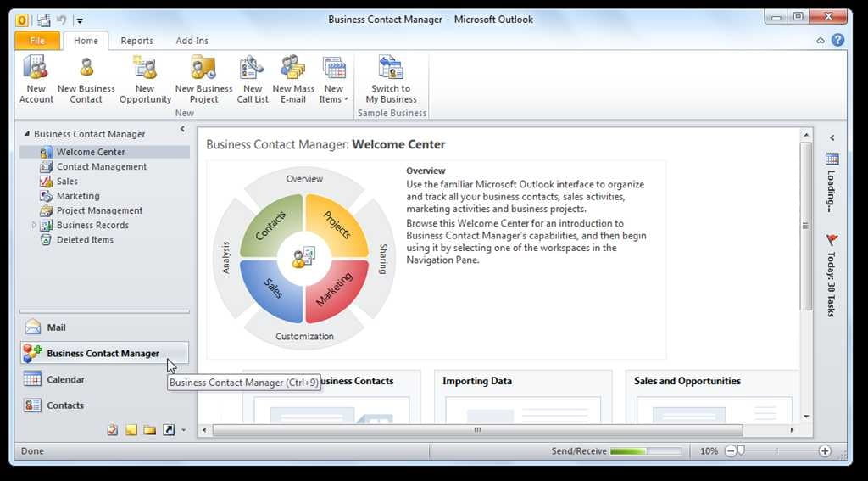Click the Save icon in Quick Access Toolbar
Image resolution: width=868 pixels, height=481 pixels.
pyautogui.click(x=44, y=20)
